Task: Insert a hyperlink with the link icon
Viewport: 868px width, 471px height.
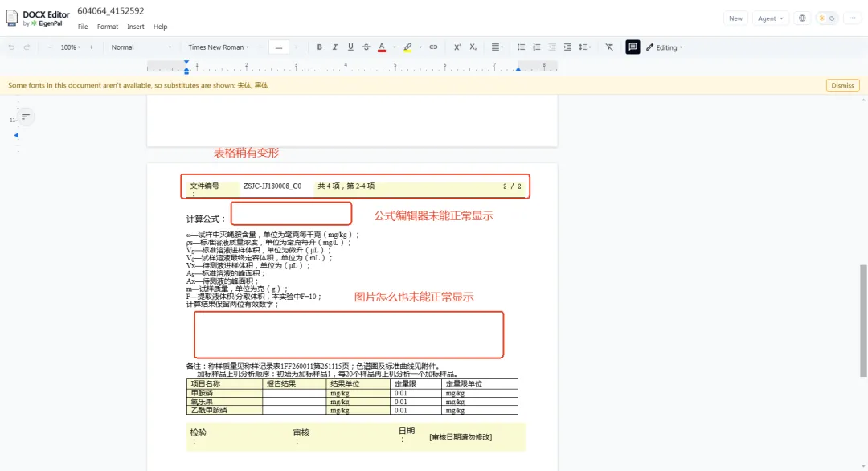Action: click(x=433, y=47)
